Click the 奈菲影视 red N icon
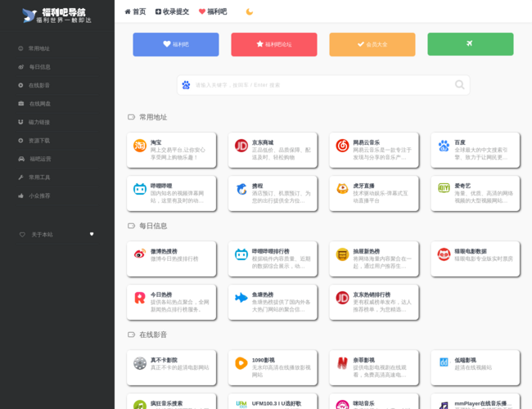 click(x=342, y=363)
